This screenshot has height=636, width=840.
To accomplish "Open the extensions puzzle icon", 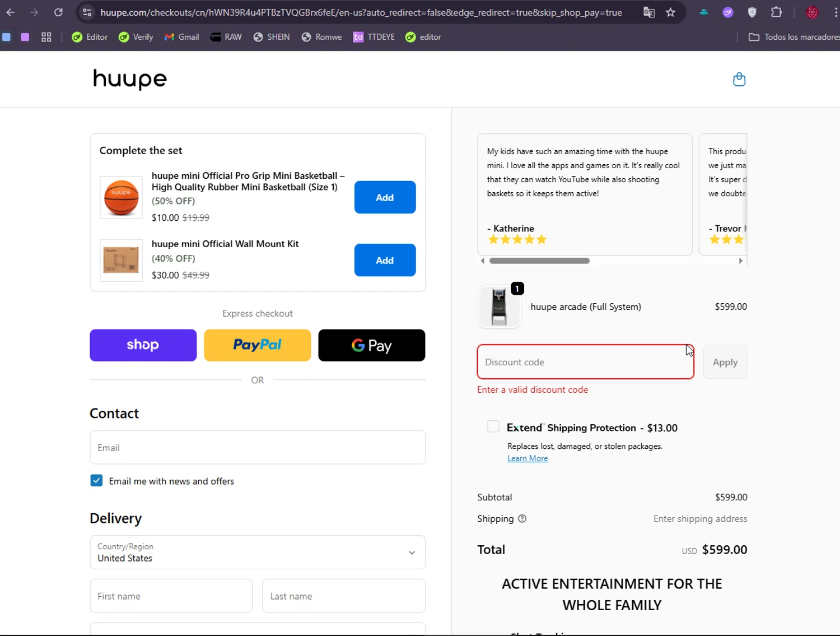I will pyautogui.click(x=777, y=12).
